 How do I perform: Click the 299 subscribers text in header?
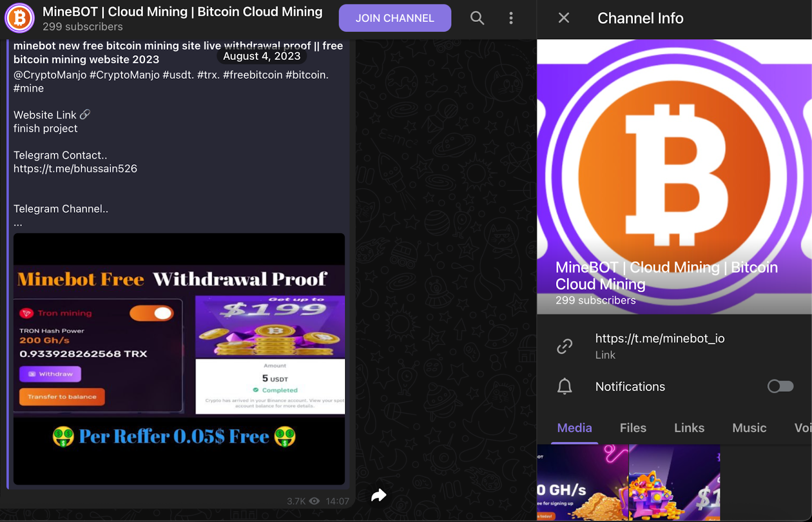(83, 26)
